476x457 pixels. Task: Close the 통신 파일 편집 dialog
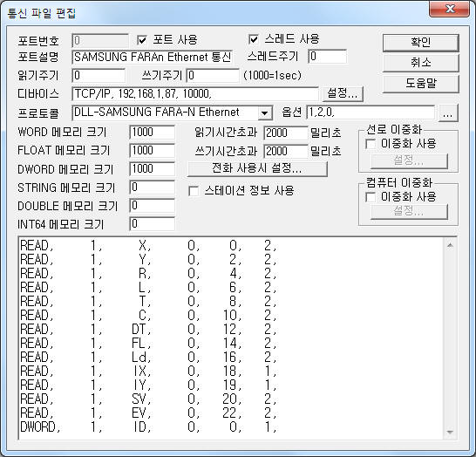[x=450, y=9]
